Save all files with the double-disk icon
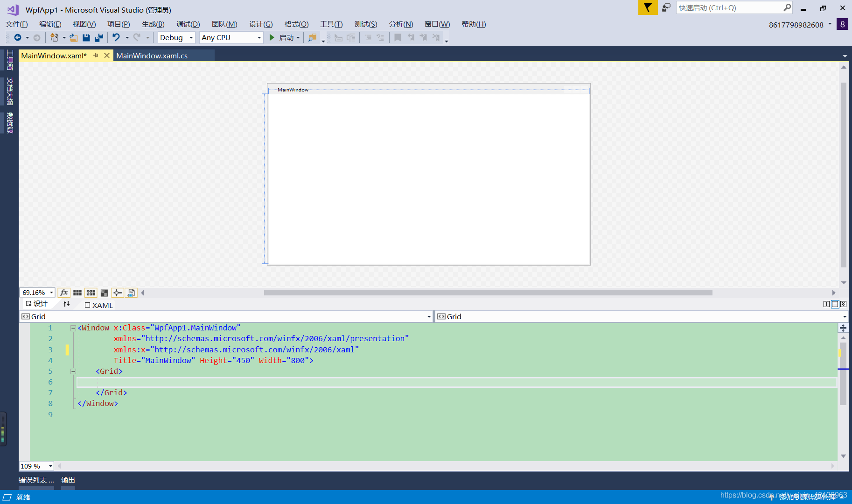This screenshot has height=504, width=852. pos(99,38)
